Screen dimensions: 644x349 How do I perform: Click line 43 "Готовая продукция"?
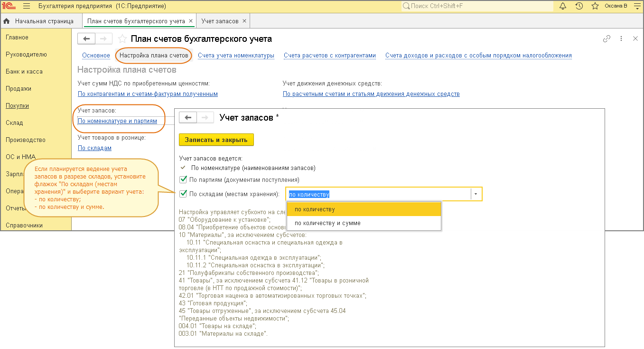[213, 303]
